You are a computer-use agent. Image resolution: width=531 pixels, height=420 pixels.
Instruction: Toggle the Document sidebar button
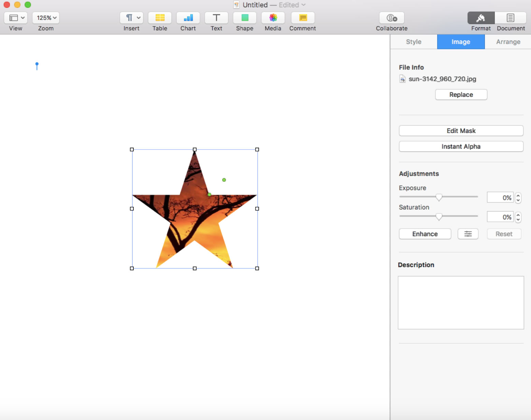[511, 18]
